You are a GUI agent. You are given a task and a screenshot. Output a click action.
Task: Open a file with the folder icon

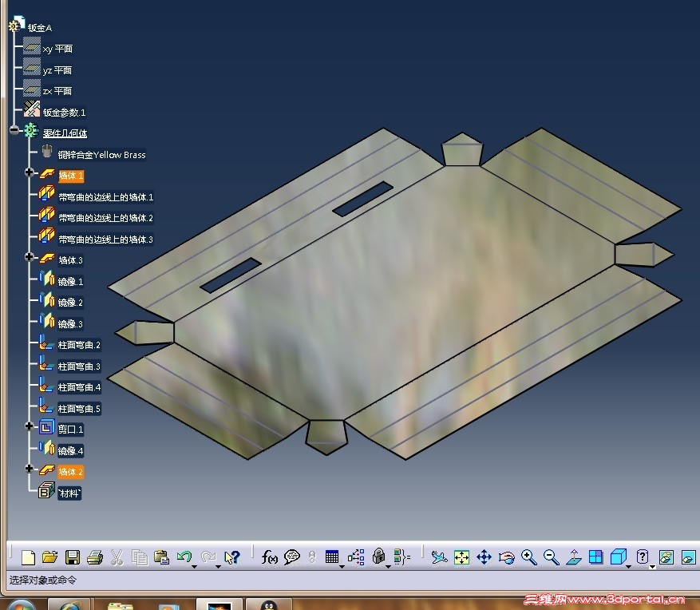pyautogui.click(x=50, y=557)
